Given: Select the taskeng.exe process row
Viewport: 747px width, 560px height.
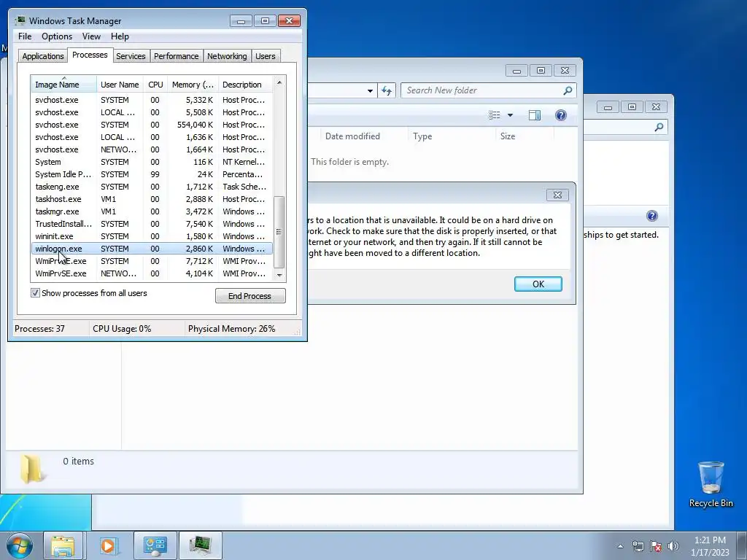Looking at the screenshot, I should 152,187.
